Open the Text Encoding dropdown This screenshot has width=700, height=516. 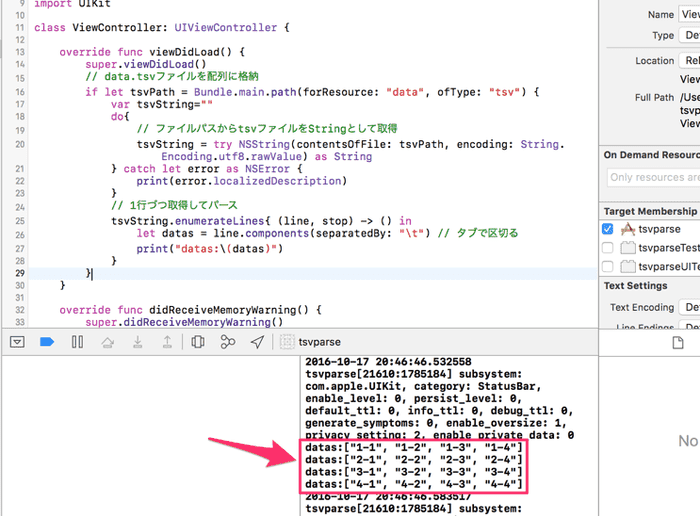point(690,308)
